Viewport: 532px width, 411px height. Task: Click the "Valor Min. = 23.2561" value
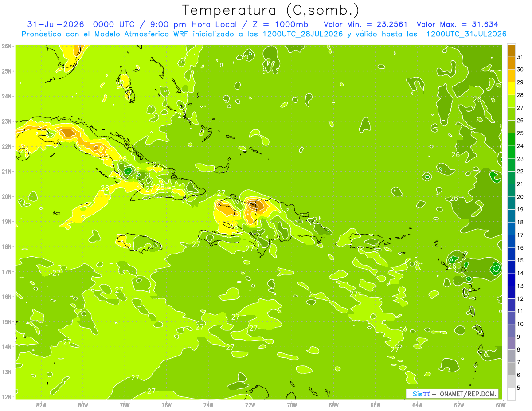coord(365,24)
